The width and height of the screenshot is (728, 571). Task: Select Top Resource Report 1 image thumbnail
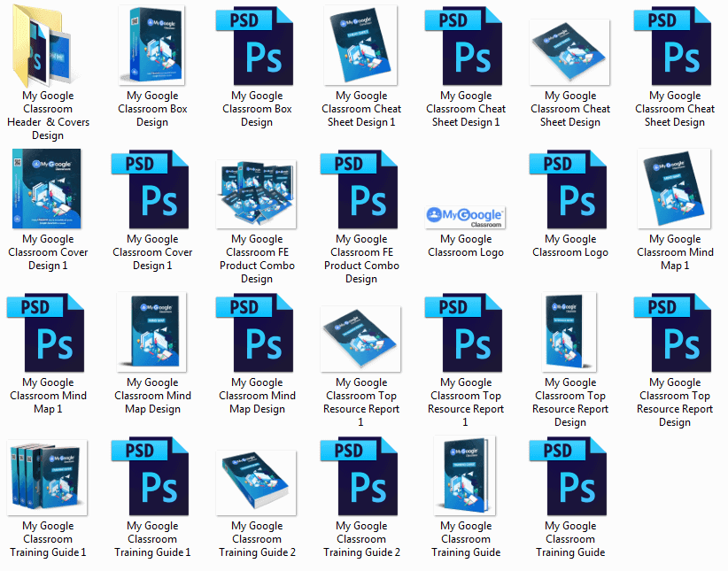point(360,339)
